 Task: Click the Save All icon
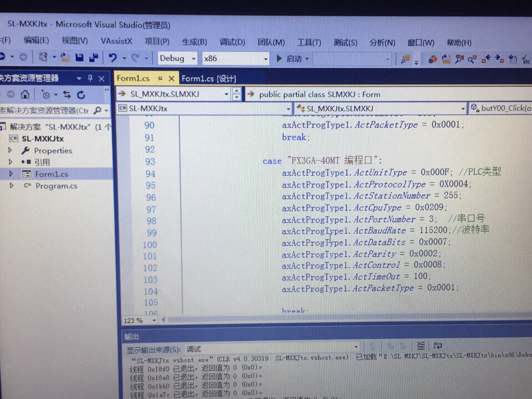click(x=94, y=58)
